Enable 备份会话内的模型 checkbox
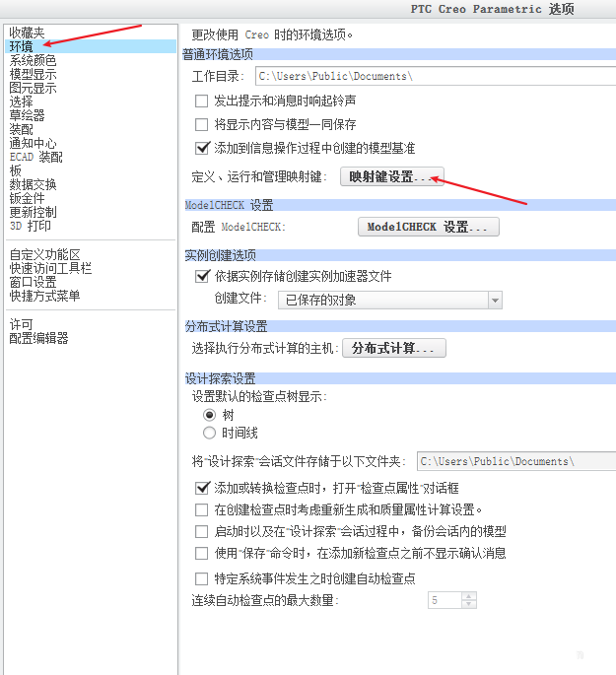The height and width of the screenshot is (675, 616). (x=201, y=532)
